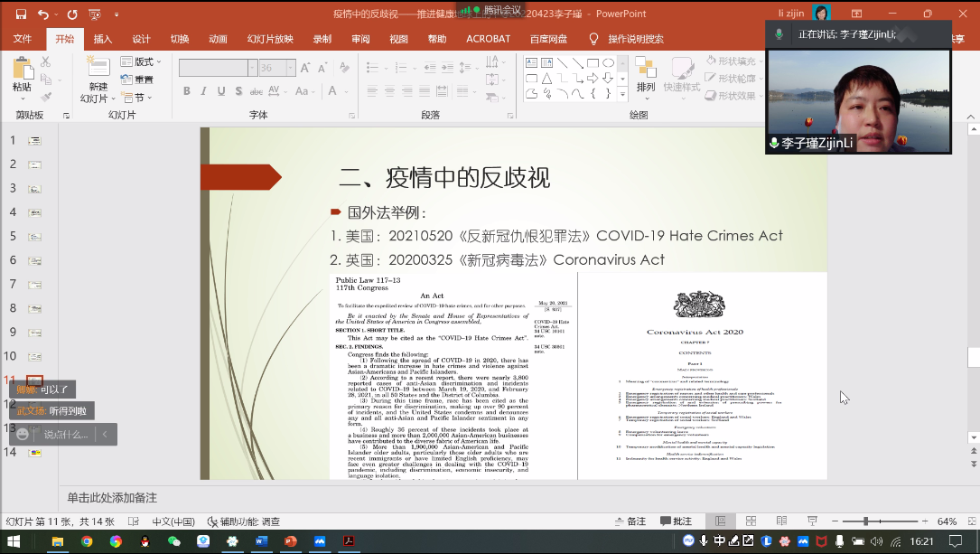
Task: Open the Arrange (排列) tool
Action: tap(646, 76)
